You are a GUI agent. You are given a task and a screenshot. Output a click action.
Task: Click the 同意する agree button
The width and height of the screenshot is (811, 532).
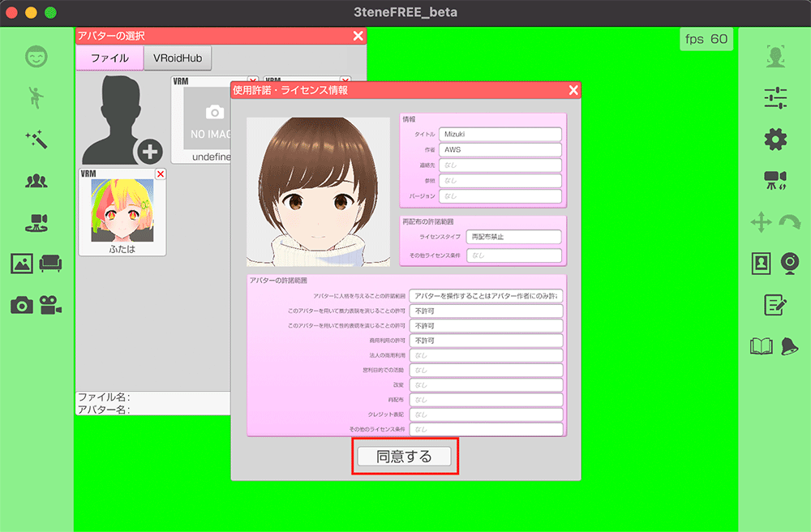coord(405,456)
